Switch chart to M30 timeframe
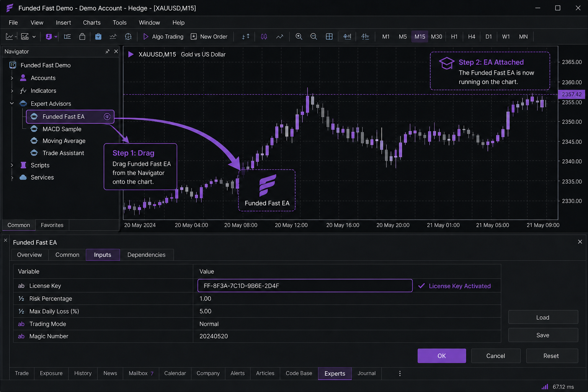588x392 pixels. [436, 37]
